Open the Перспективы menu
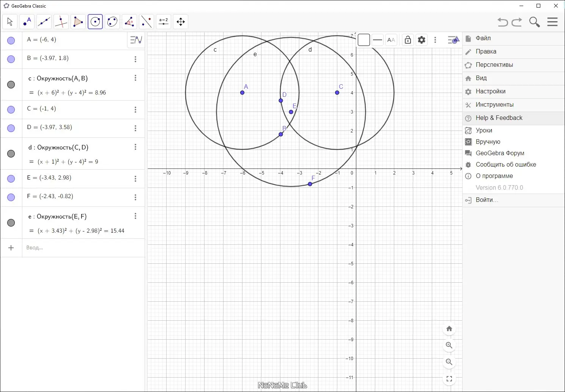Viewport: 565px width, 392px height. [x=513, y=65]
